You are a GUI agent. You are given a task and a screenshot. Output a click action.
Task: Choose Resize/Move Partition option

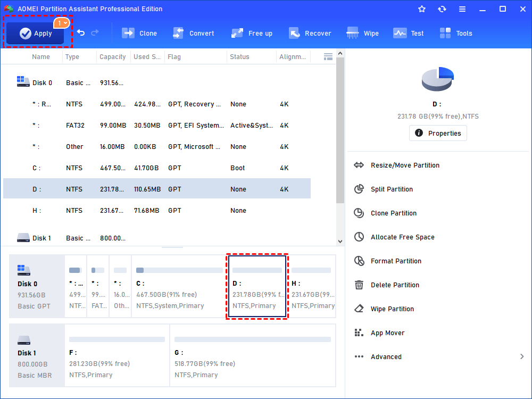[x=405, y=165]
